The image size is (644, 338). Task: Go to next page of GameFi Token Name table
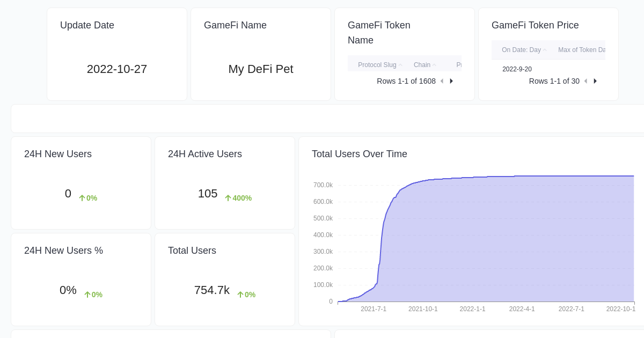(x=451, y=81)
